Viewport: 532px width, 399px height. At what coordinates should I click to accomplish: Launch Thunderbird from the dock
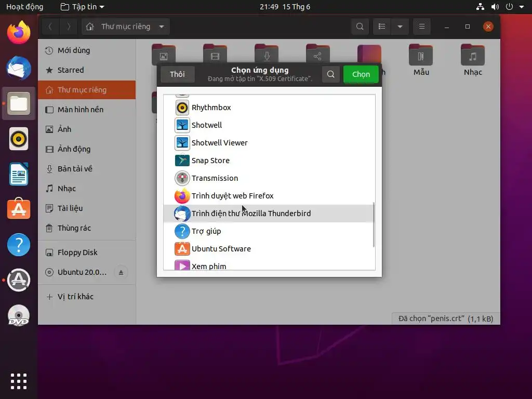[19, 68]
